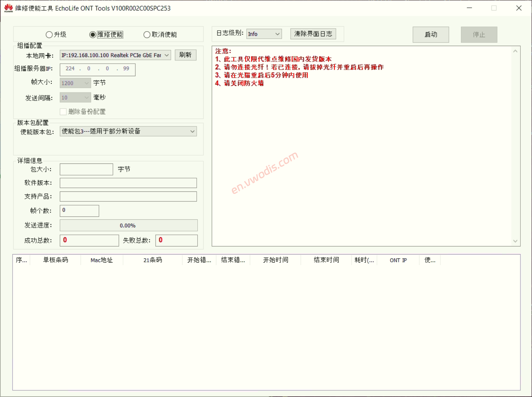
Task: Close the ONT Tools window
Action: pos(519,8)
